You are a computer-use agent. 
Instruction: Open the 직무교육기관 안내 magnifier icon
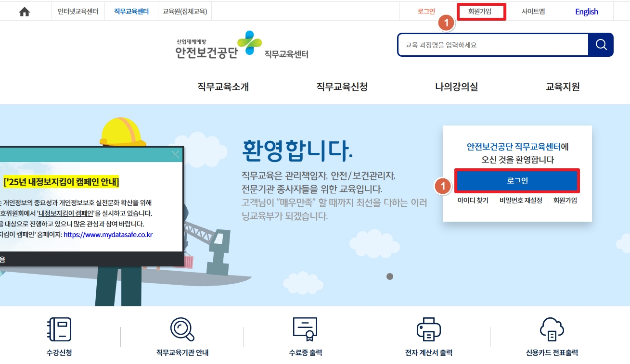click(x=182, y=329)
